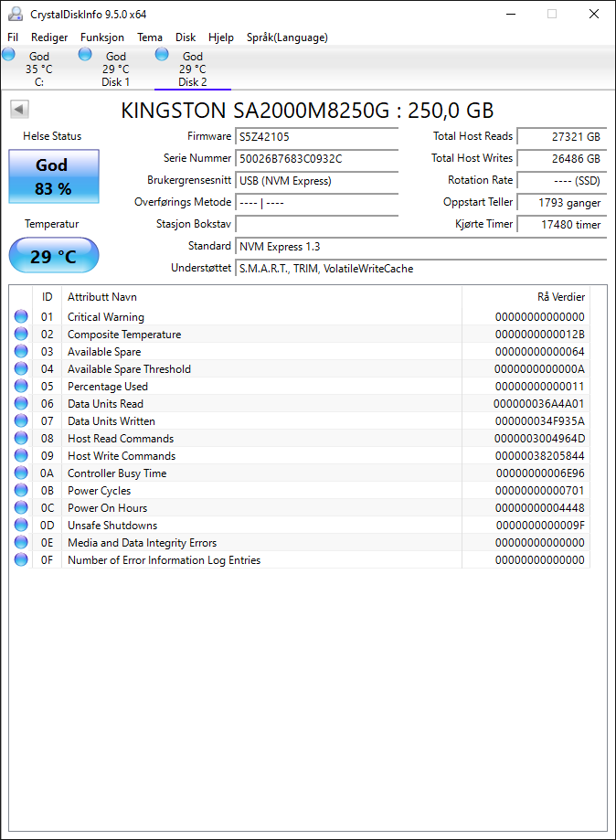
Task: Click the NVM Express 1.3 standard field
Action: pyautogui.click(x=420, y=247)
